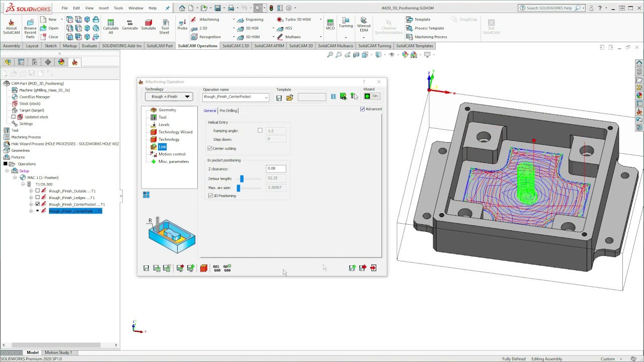Collapse the Setup tree node
644x362 pixels.
click(8, 171)
